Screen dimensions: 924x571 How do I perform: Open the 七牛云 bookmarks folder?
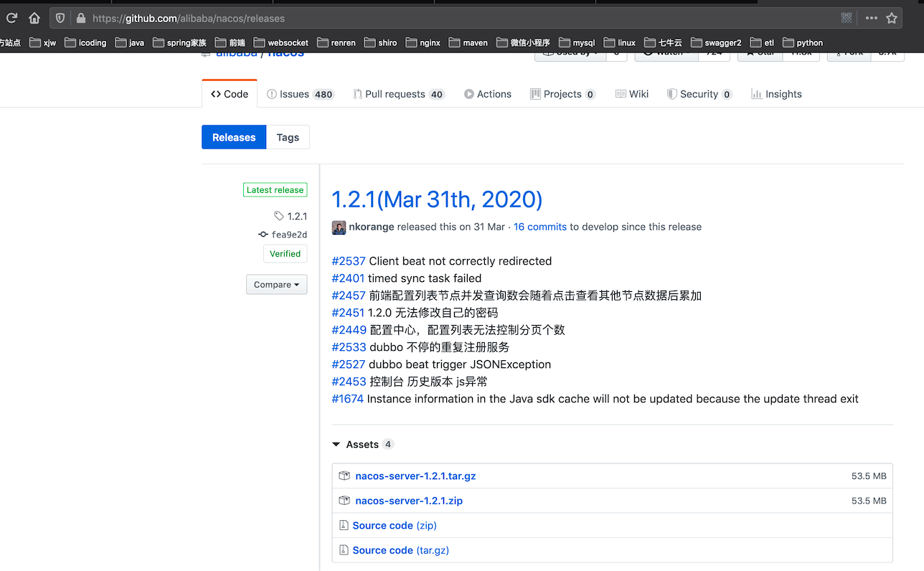[663, 42]
